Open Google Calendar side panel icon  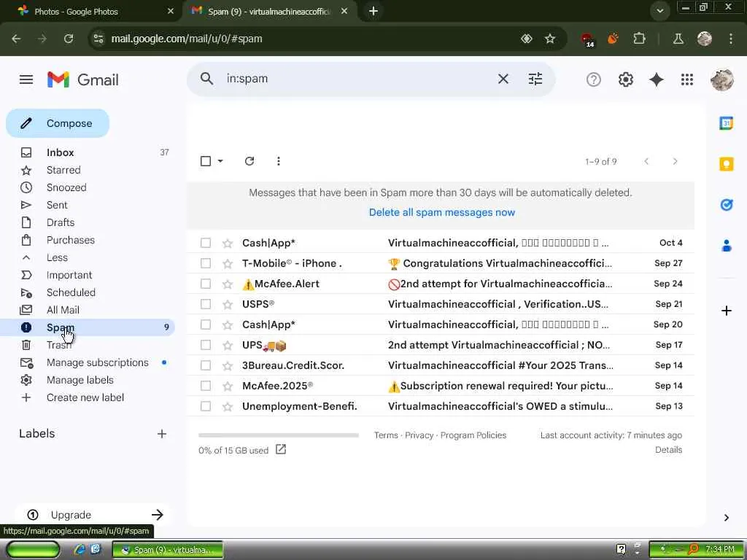[726, 122]
